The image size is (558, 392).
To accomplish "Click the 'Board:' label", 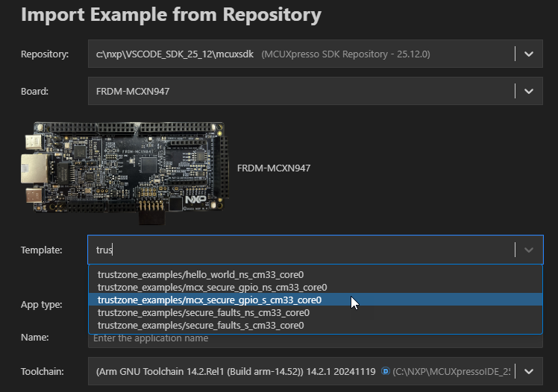I will click(x=34, y=92).
